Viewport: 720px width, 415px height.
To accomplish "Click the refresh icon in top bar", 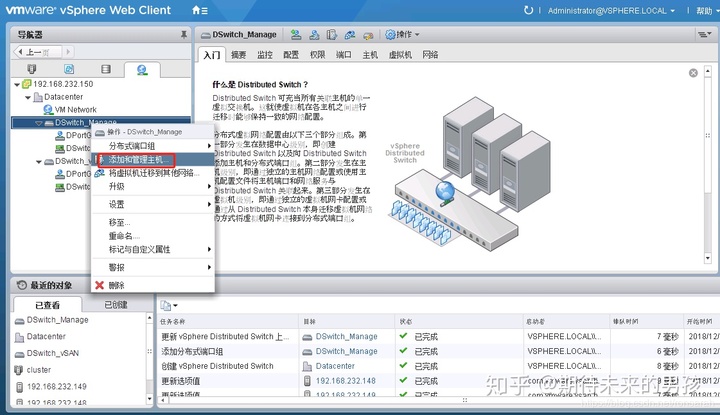I will coord(528,10).
